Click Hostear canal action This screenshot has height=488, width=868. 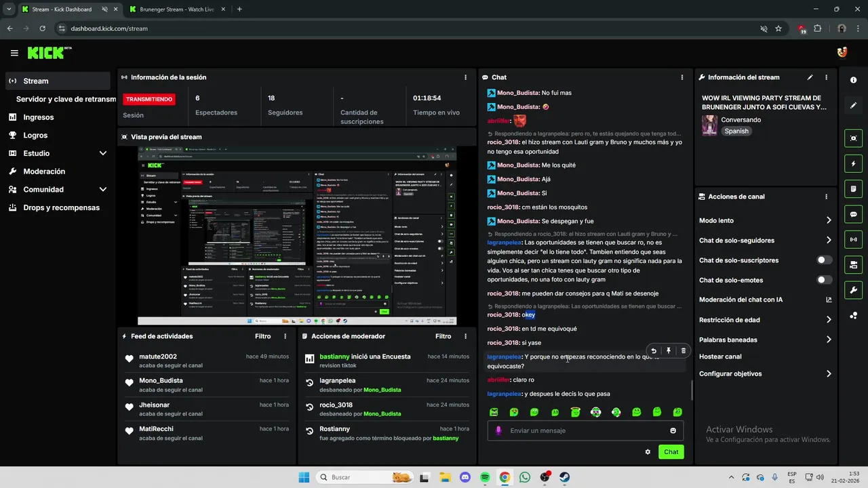click(x=720, y=357)
